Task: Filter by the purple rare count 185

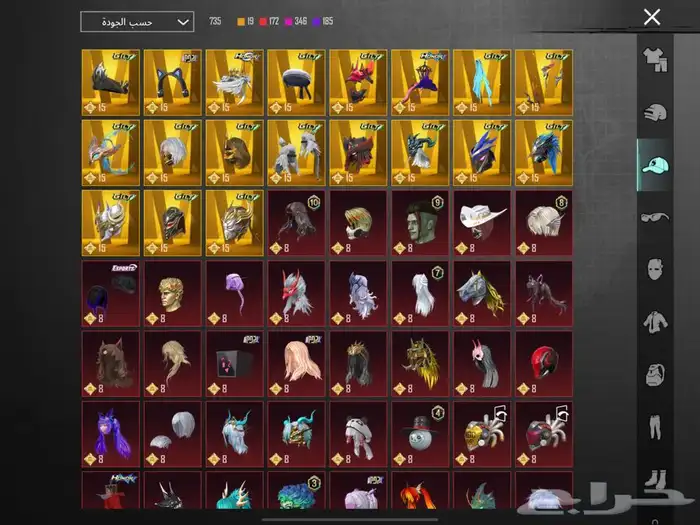Action: click(x=323, y=21)
